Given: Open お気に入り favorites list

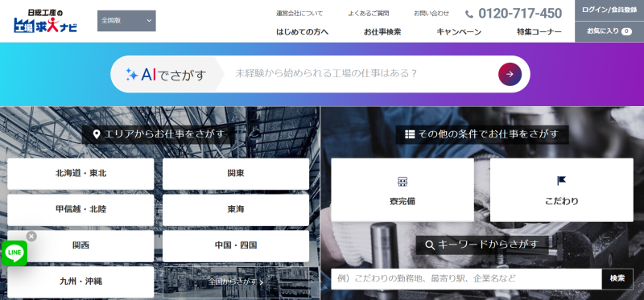Looking at the screenshot, I should [x=609, y=31].
